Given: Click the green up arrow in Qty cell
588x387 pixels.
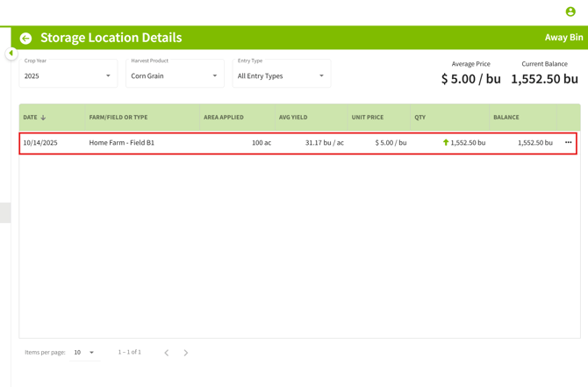Looking at the screenshot, I should coord(446,142).
